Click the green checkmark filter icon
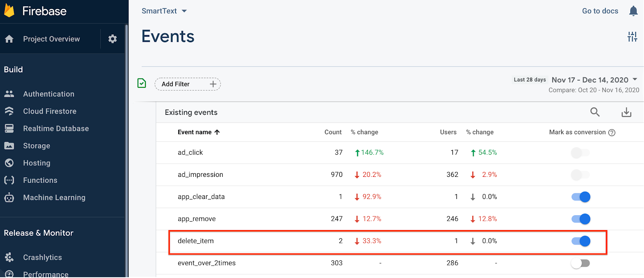 click(x=142, y=83)
